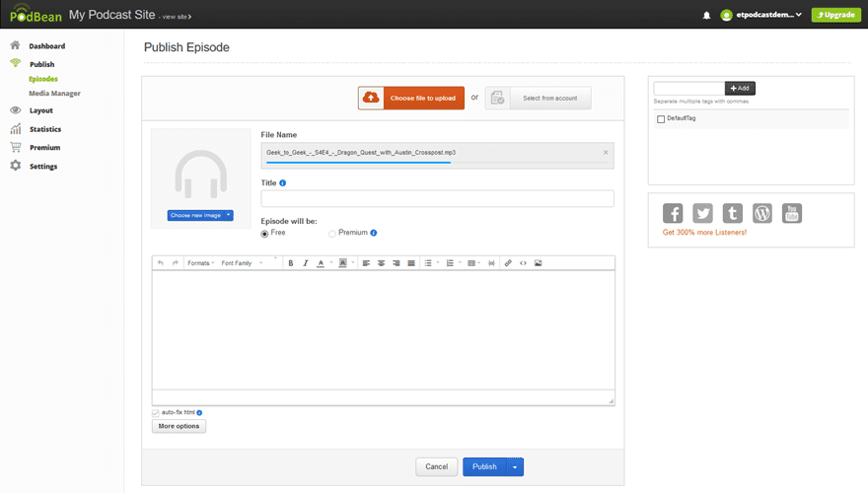Open Premium in sidebar

(44, 148)
